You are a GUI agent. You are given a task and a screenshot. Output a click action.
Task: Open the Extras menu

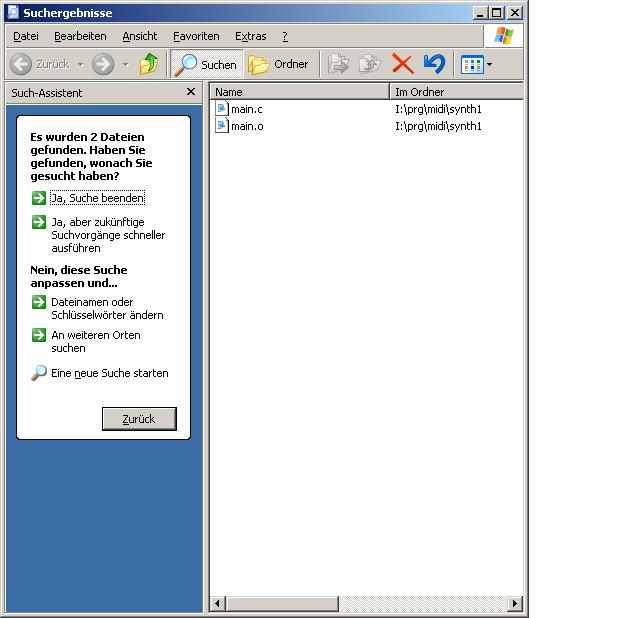click(x=251, y=36)
